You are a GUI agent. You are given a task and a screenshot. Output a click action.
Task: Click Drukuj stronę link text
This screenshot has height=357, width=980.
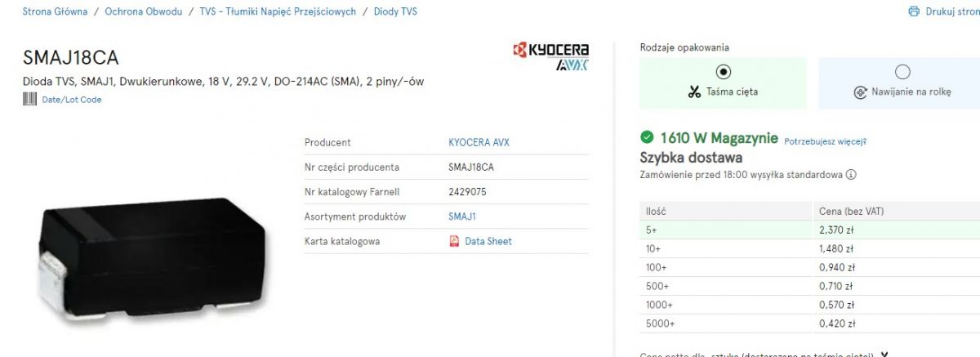pos(952,12)
